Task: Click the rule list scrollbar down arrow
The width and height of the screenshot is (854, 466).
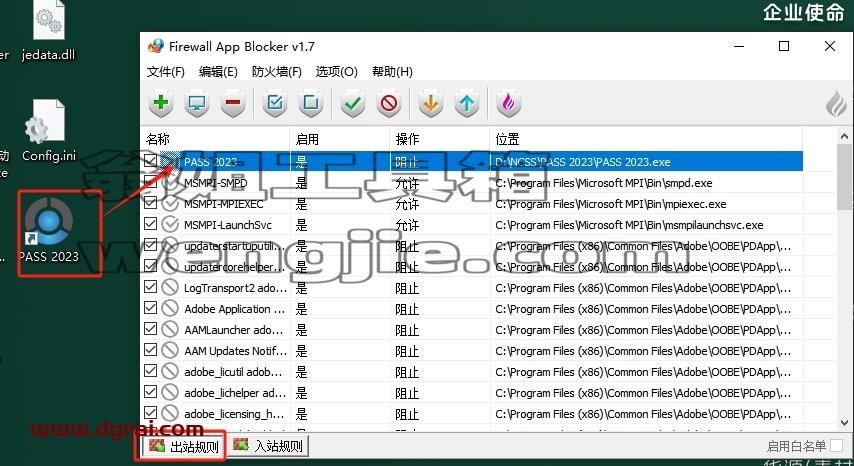Action: point(845,422)
